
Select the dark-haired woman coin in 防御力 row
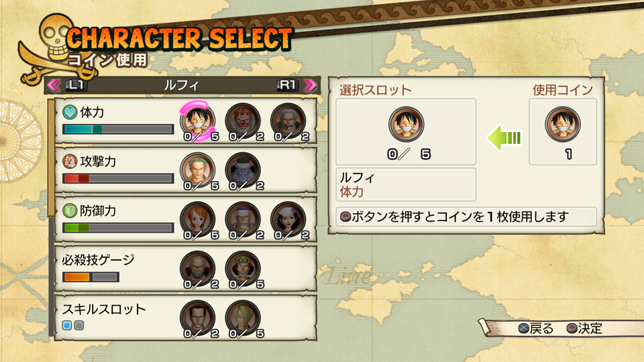[288, 219]
